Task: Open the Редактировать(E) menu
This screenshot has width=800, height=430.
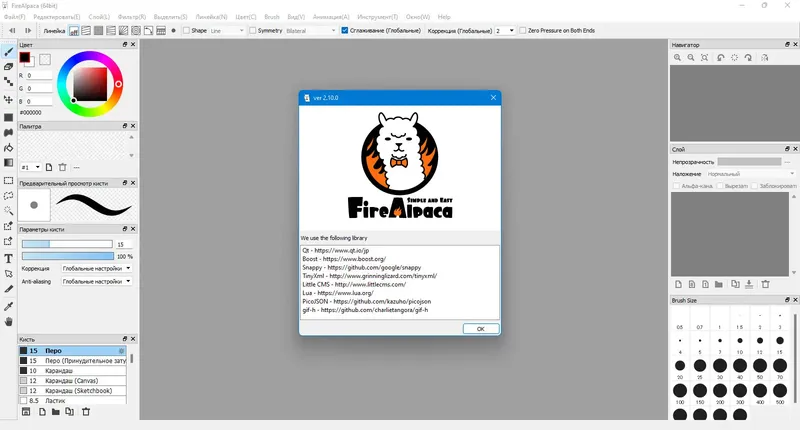Action: coord(57,17)
